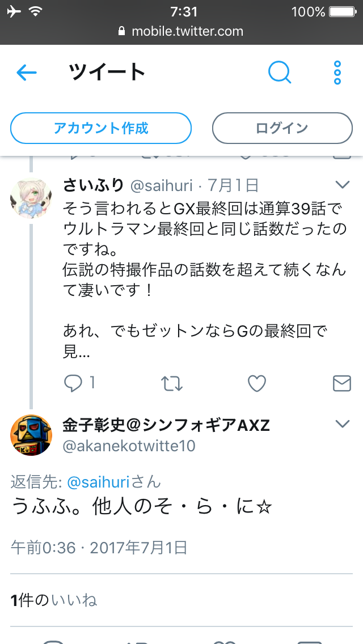Open the robot avatar of 金子彰史
Image resolution: width=363 pixels, height=644 pixels.
pyautogui.click(x=31, y=435)
